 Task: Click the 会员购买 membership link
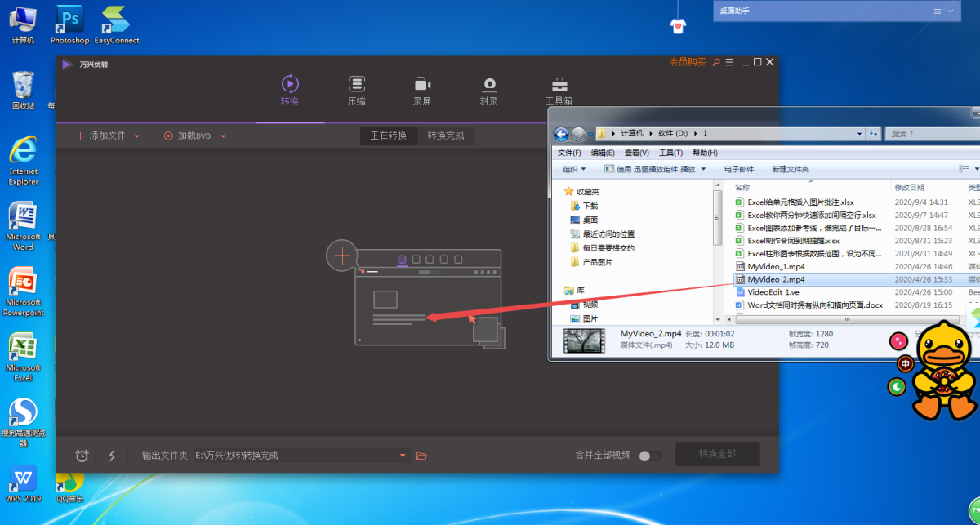tap(687, 62)
